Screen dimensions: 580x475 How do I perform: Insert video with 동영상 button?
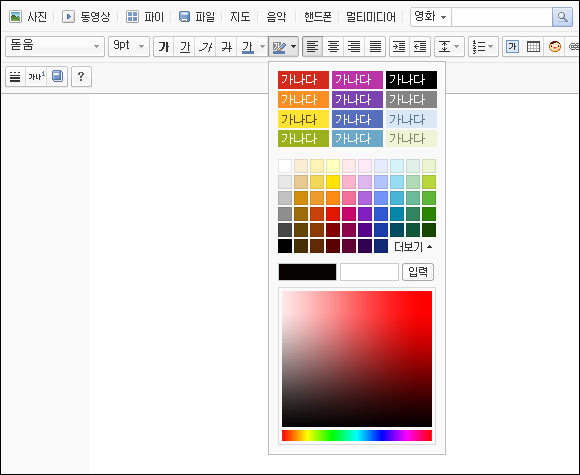[86, 17]
